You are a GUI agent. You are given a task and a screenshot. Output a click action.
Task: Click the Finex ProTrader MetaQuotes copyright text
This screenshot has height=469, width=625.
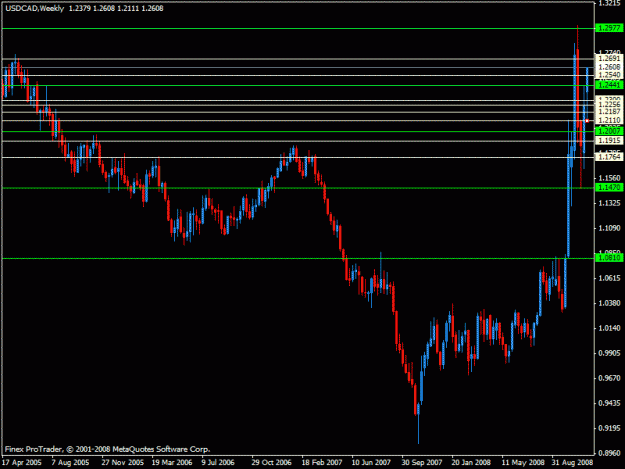pos(107,449)
